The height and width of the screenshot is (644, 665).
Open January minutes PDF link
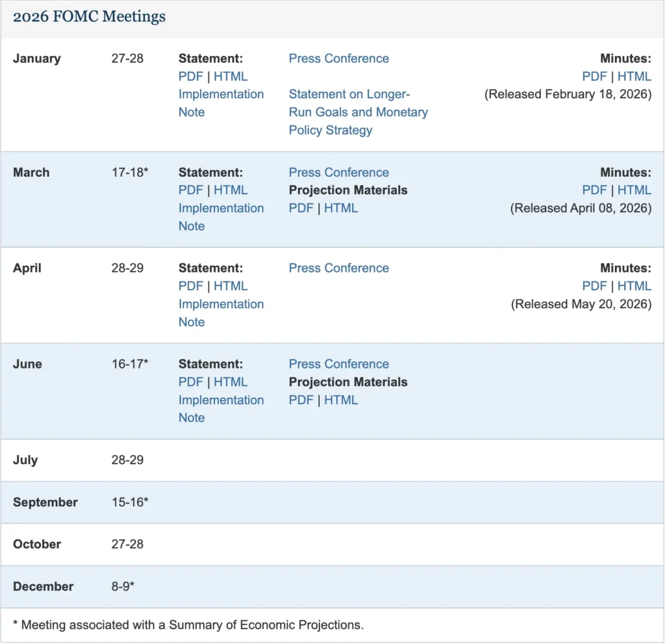[x=594, y=77]
